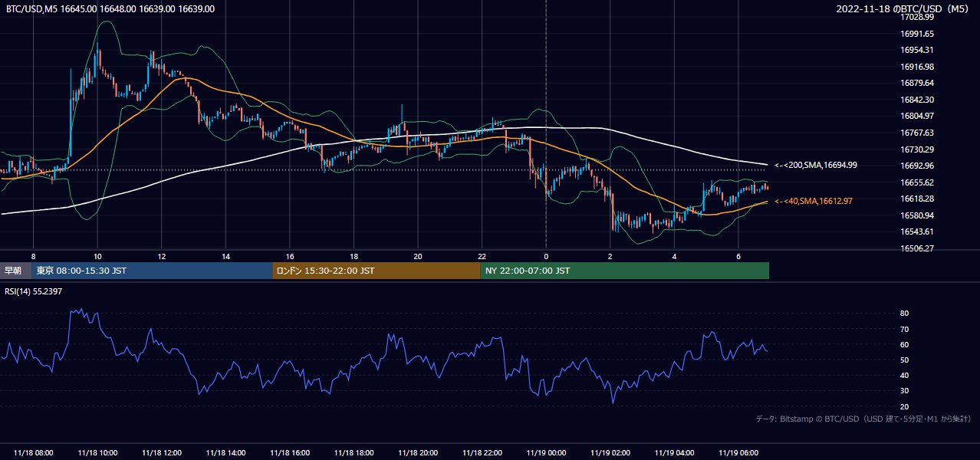
Task: Click the 200 SMA 16694.99 label
Action: tap(816, 165)
